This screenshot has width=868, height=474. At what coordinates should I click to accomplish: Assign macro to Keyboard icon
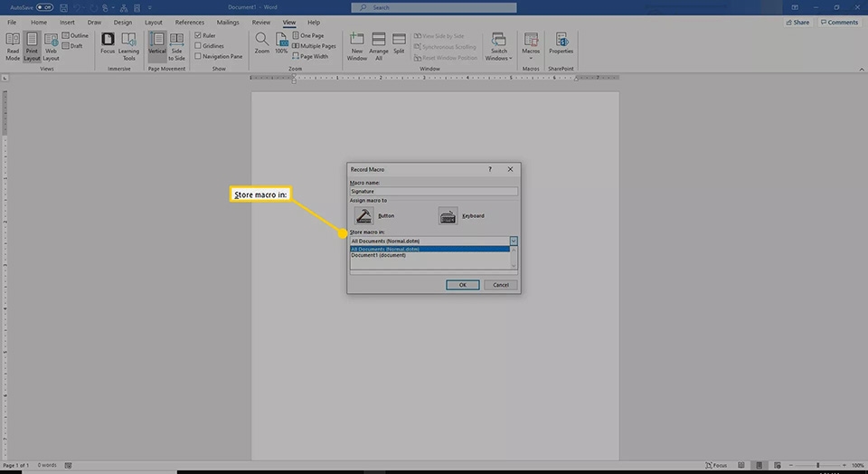(448, 216)
